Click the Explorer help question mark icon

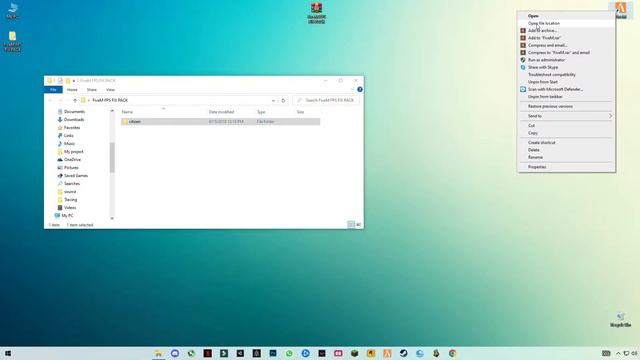tap(360, 89)
